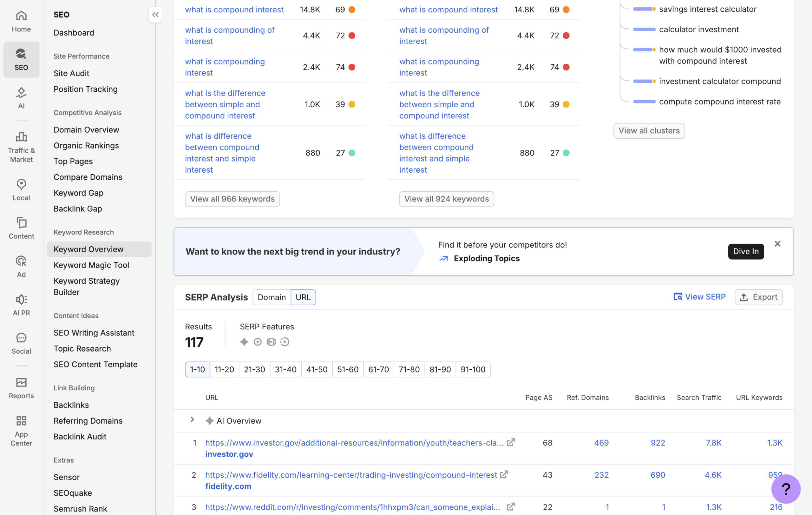
Task: Open Keyword Overview in sidebar
Action: point(99,249)
